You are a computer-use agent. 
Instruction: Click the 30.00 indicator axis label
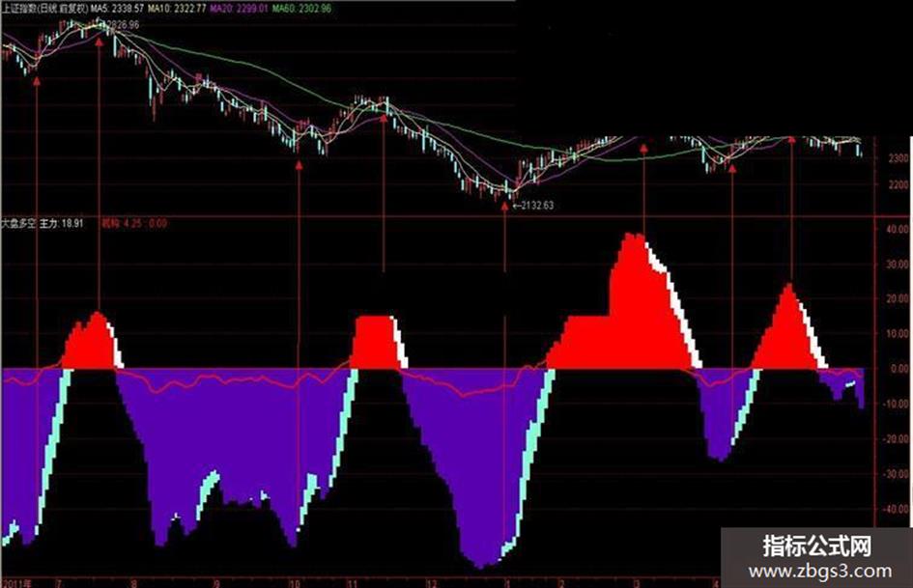898,265
